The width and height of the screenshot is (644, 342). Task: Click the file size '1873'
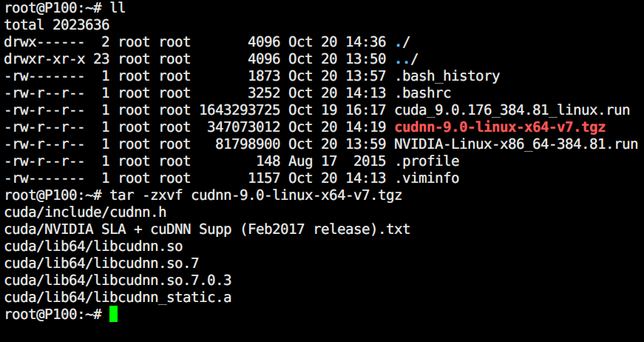[264, 76]
